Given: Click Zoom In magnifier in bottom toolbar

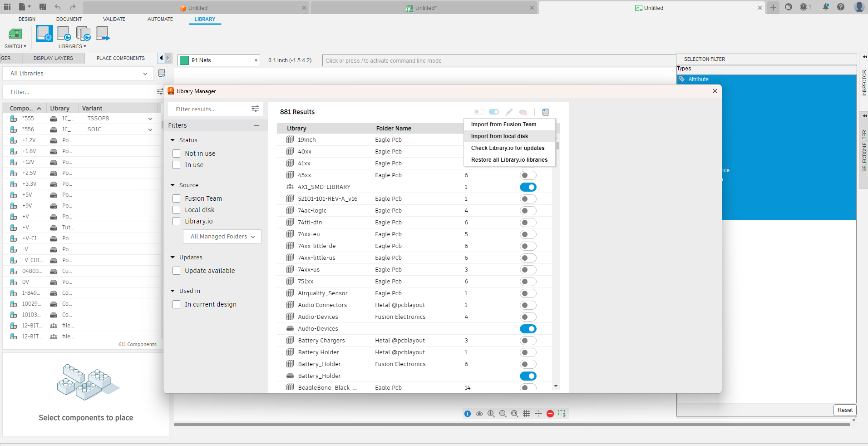Looking at the screenshot, I should coord(491,414).
